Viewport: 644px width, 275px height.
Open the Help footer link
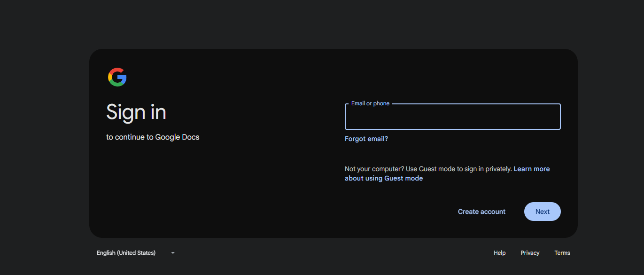(499, 253)
